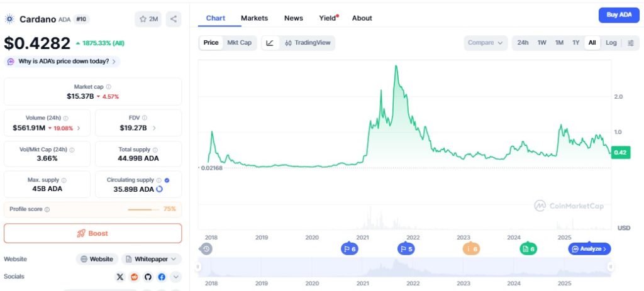Open the green document marker near 2024
Screen dimensions: 644x291
point(528,249)
